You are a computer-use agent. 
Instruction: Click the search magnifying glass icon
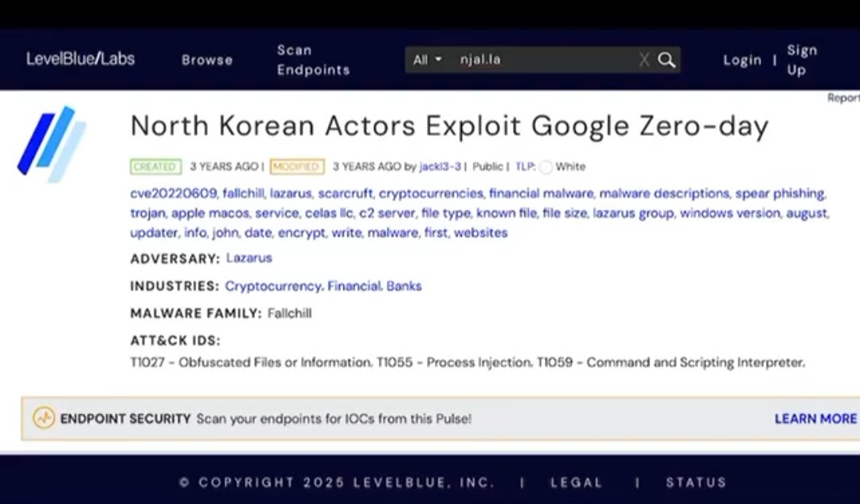[x=666, y=60]
